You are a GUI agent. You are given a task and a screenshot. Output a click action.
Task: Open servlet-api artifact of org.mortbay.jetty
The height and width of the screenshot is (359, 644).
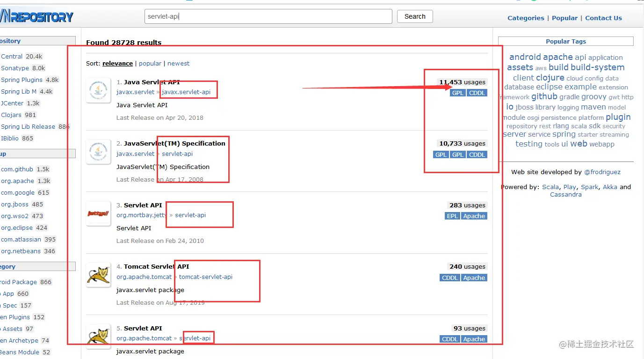coord(190,215)
